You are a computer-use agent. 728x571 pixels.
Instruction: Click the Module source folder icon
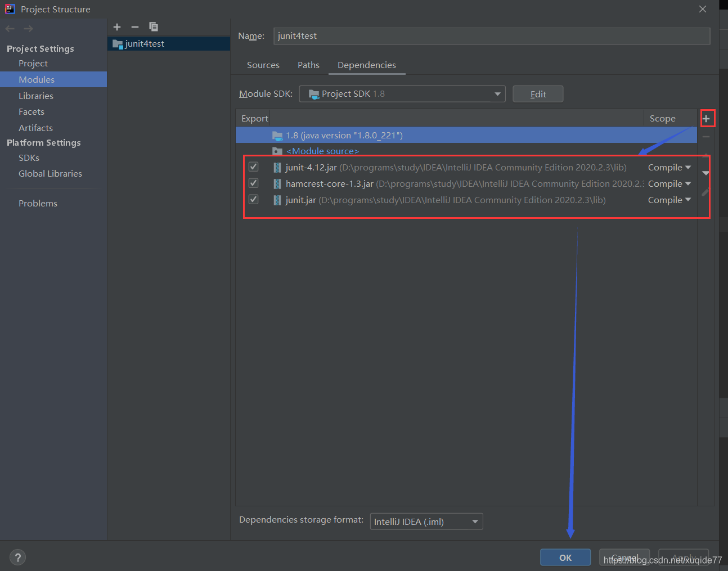[277, 151]
